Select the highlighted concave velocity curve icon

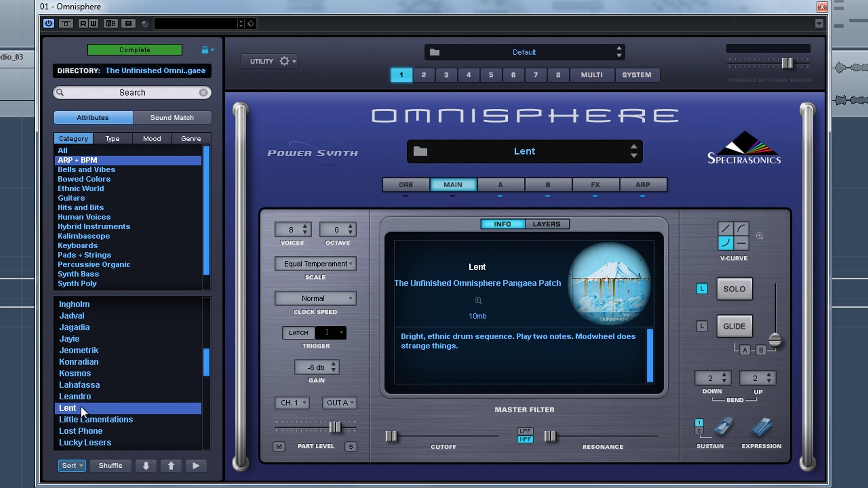[726, 243]
